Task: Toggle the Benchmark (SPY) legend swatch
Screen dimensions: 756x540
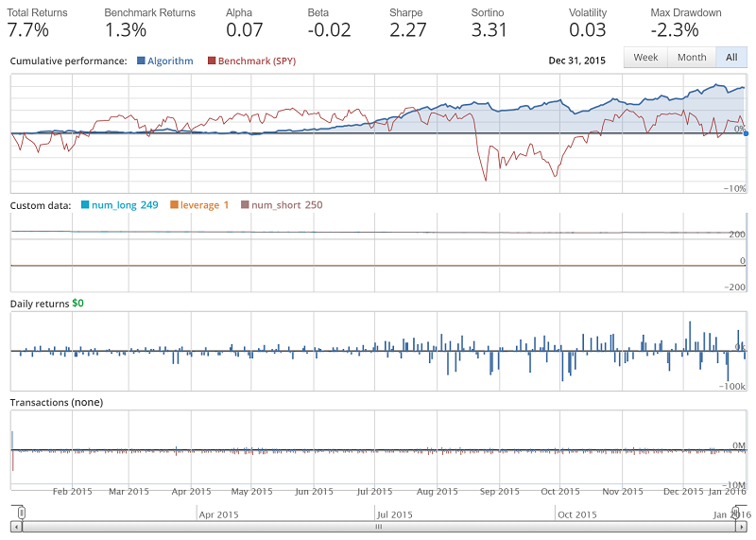Action: pyautogui.click(x=213, y=61)
